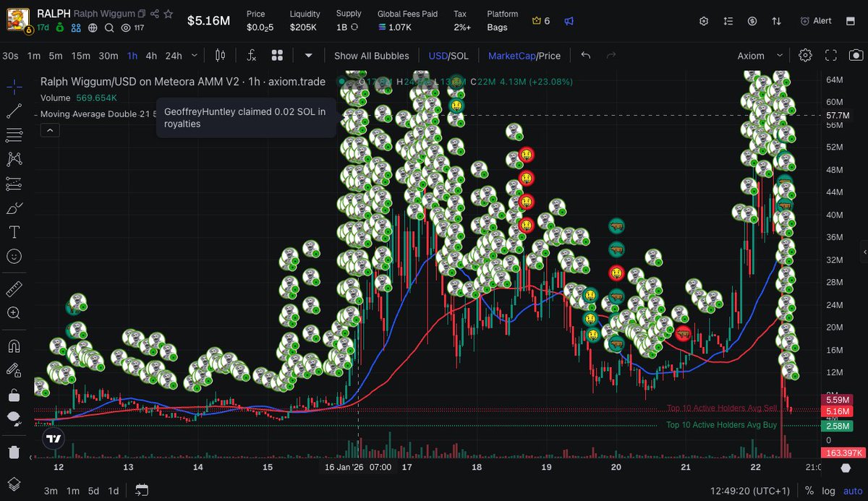Click the crown count 6 badge

[x=540, y=21]
